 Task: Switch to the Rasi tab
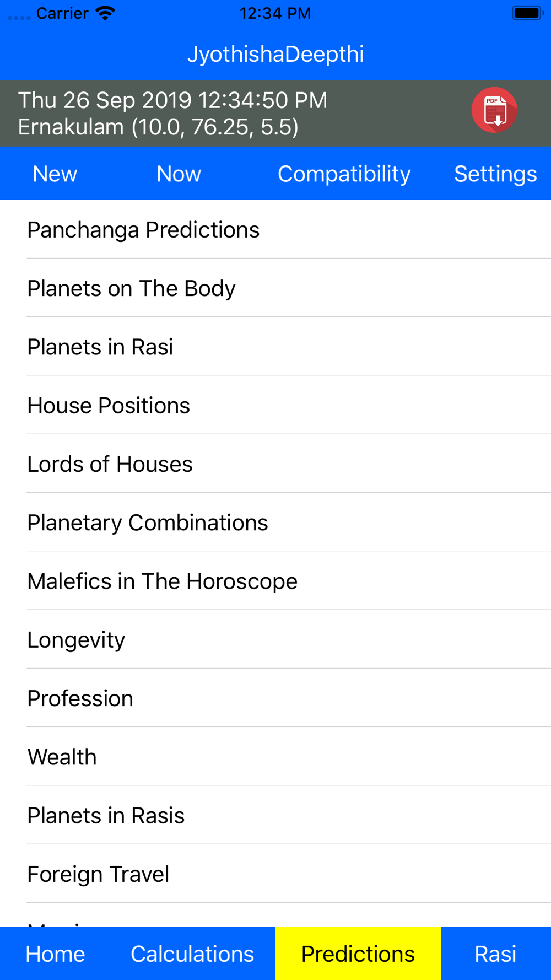(x=495, y=954)
